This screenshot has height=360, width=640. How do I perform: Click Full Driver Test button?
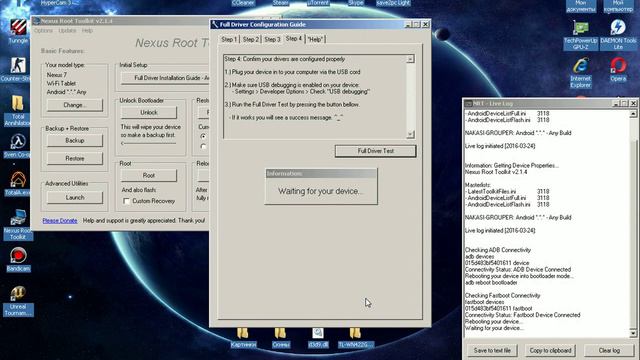click(x=376, y=151)
